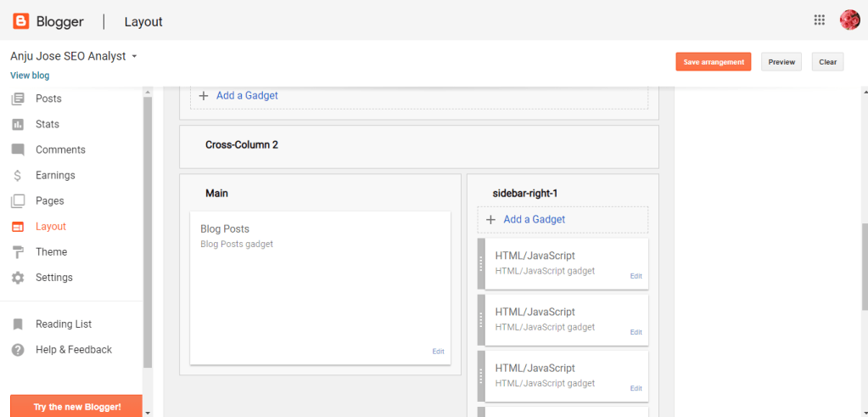Click the Stats bar chart icon
This screenshot has height=417, width=868.
tap(18, 124)
